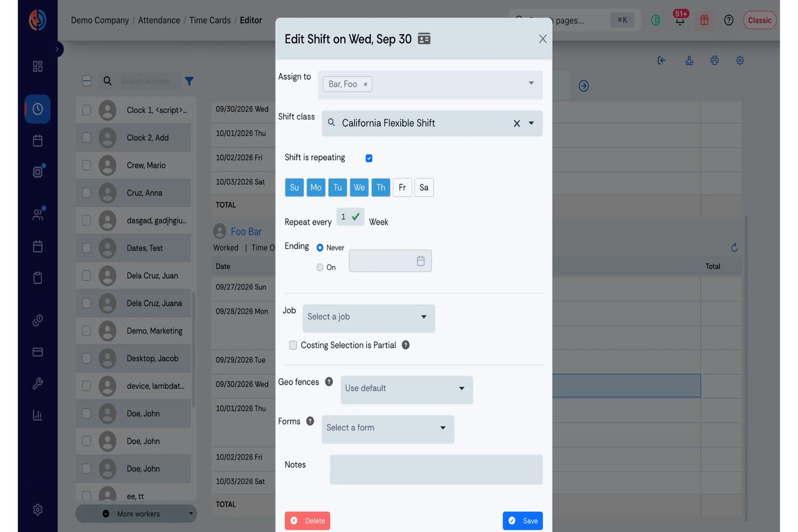Toggle the Tu day button
Screen dimensions: 798x532
pyautogui.click(x=338, y=187)
